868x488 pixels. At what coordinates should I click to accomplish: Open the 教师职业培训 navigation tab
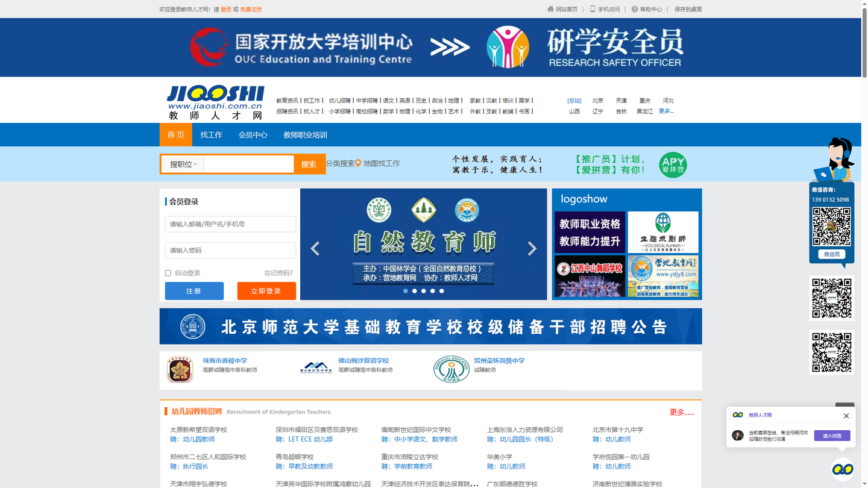(306, 134)
